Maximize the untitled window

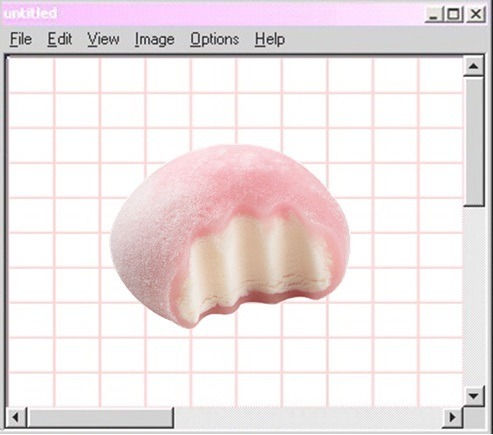(453, 14)
